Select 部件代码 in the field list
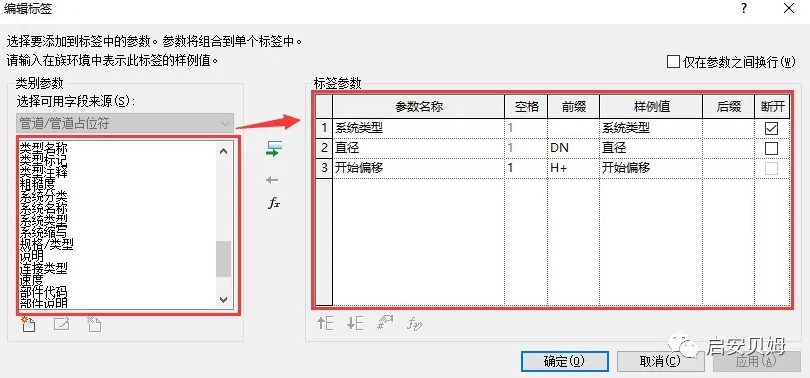This screenshot has width=810, height=378. tap(44, 292)
